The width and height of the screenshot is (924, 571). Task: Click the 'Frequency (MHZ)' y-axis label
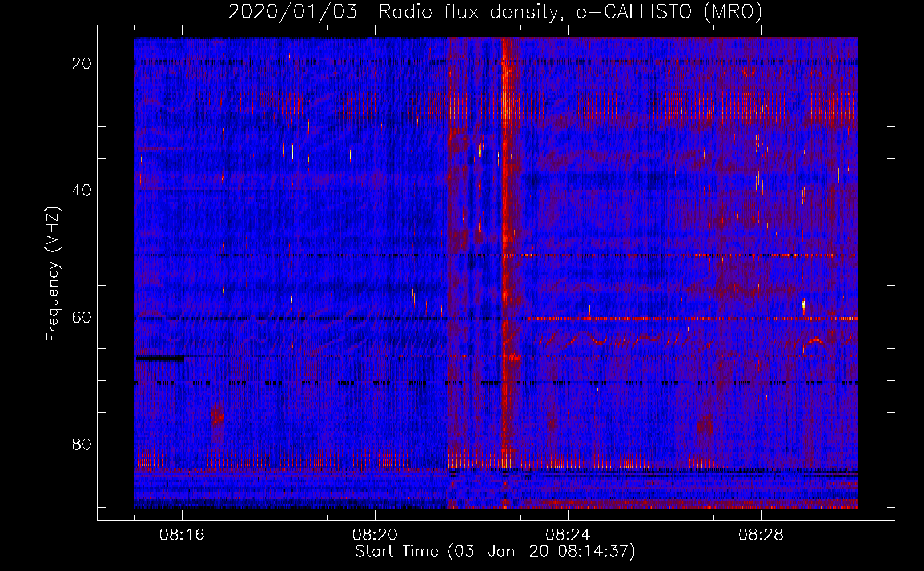tap(53, 274)
